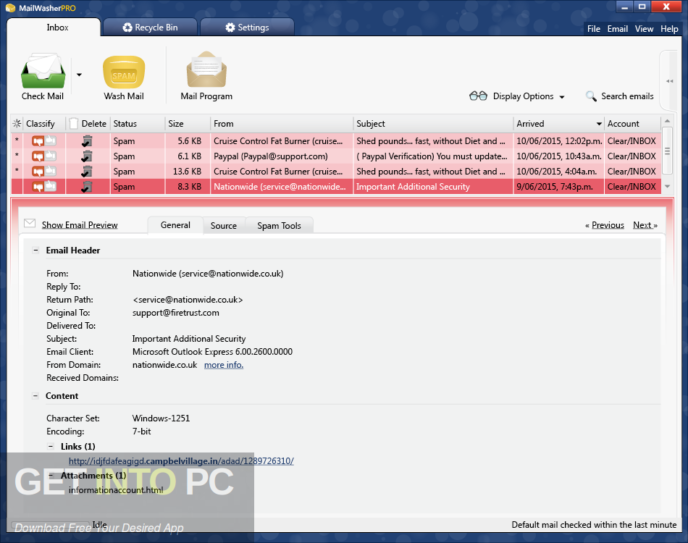This screenshot has width=688, height=543.
Task: Click the MailWasher app logo in title bar
Action: [x=10, y=8]
